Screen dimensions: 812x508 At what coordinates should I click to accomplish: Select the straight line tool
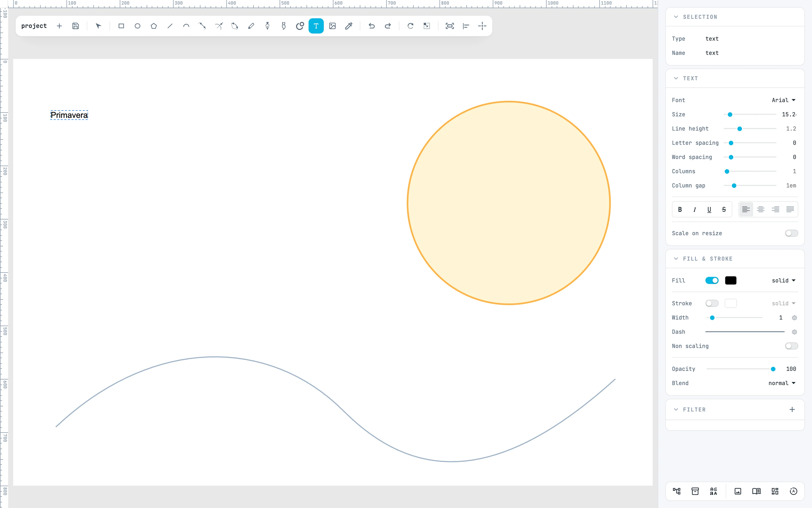(x=170, y=26)
